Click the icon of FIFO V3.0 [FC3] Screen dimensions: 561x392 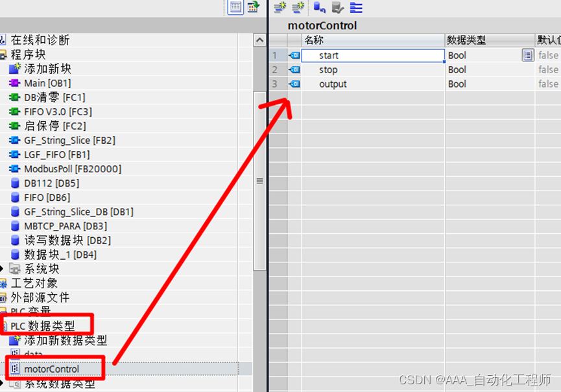[x=14, y=111]
